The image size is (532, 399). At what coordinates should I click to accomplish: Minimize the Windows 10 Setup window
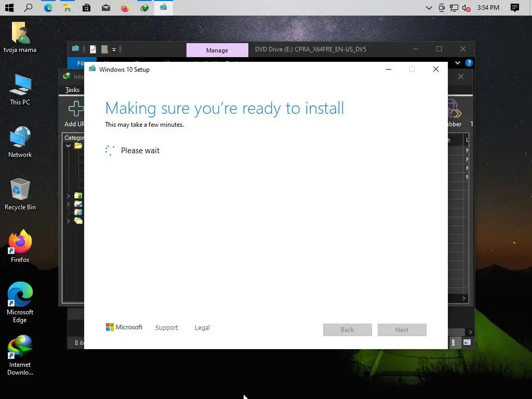click(x=389, y=69)
